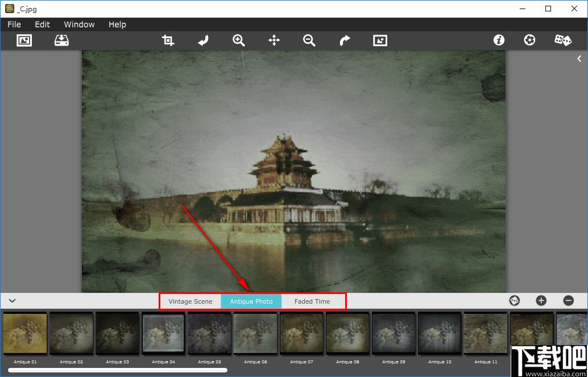Zoom in on the photo

click(x=239, y=40)
